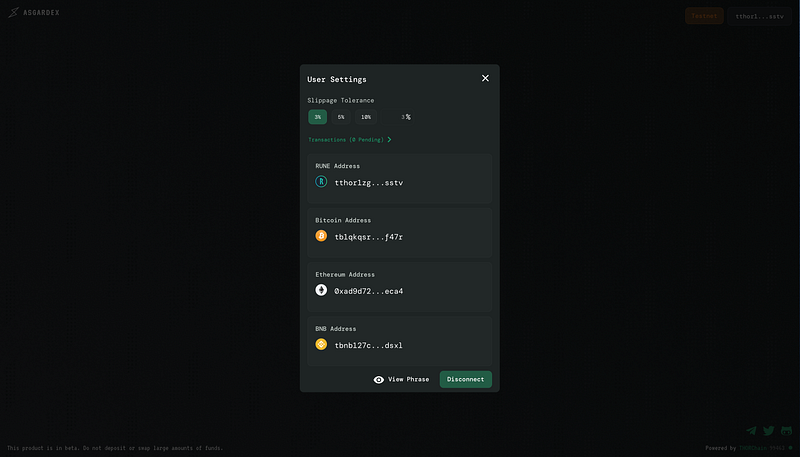Click the Asgardex logo in header

(34, 12)
